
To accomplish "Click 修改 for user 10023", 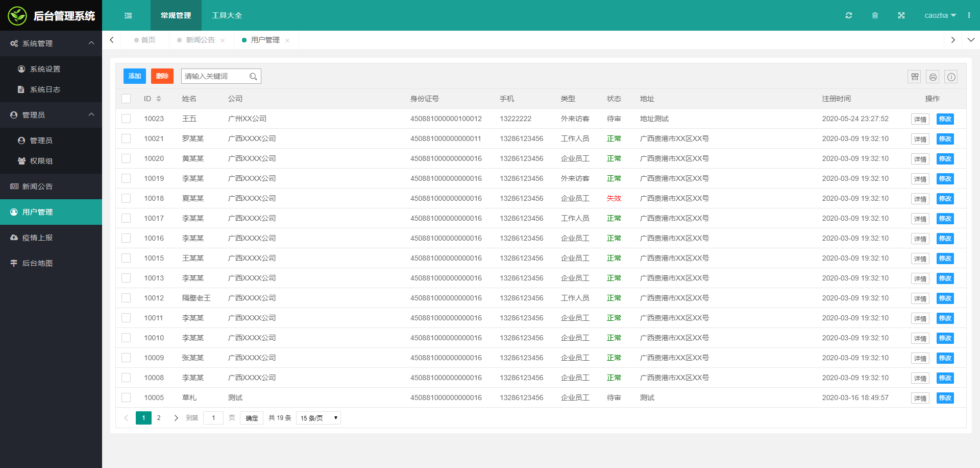I will click(945, 119).
